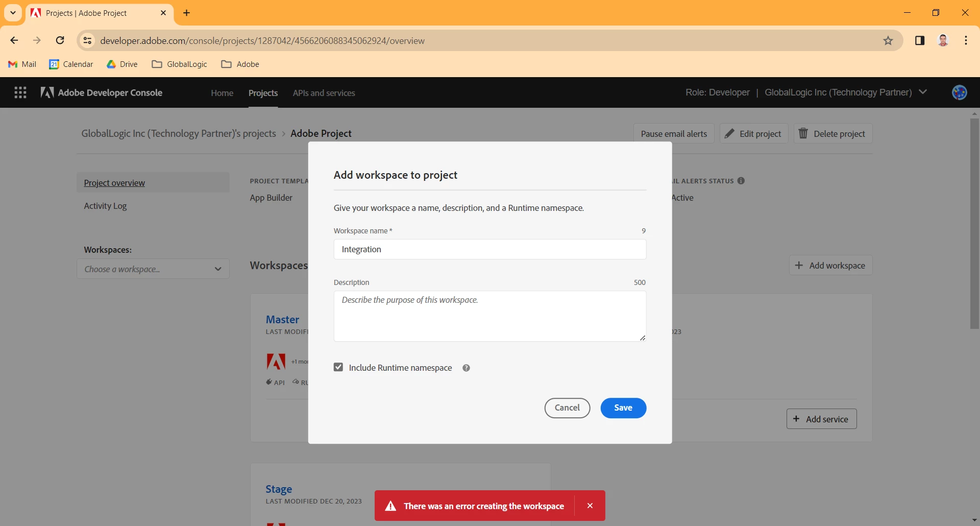980x526 pixels.
Task: Click the Adobe Developer Console logo
Action: (102, 92)
